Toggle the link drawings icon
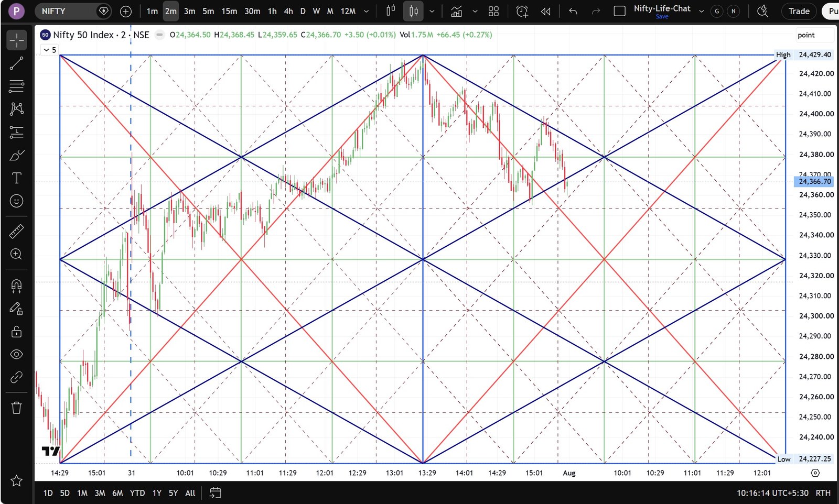Image resolution: width=839 pixels, height=504 pixels. pyautogui.click(x=16, y=378)
